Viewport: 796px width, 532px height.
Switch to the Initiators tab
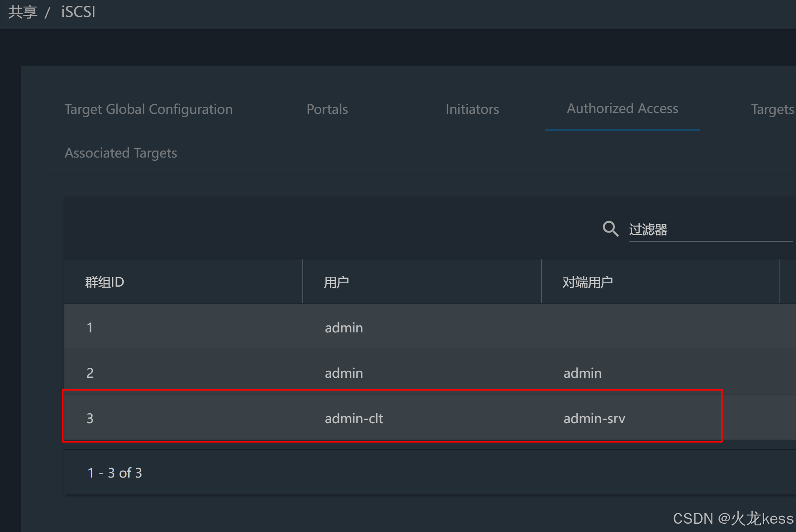click(x=472, y=109)
